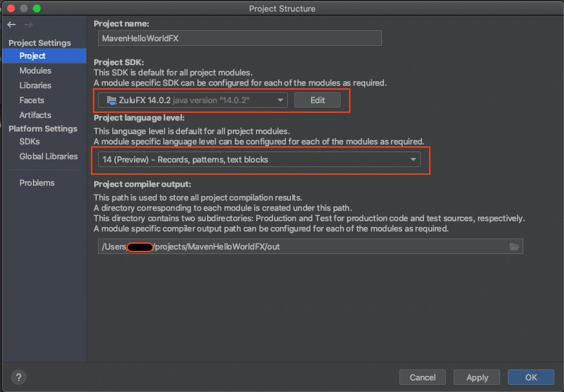Select Facets in Project Settings
This screenshot has height=392, width=564.
32,100
